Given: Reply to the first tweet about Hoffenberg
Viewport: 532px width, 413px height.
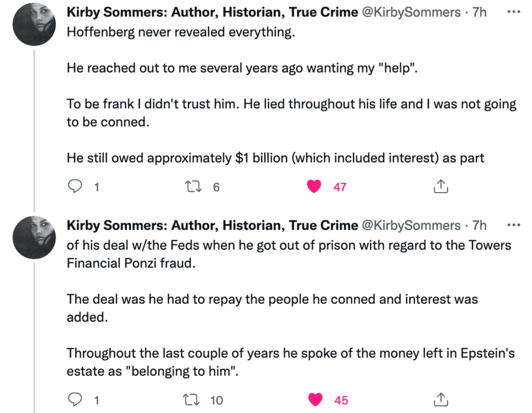Looking at the screenshot, I should (75, 187).
